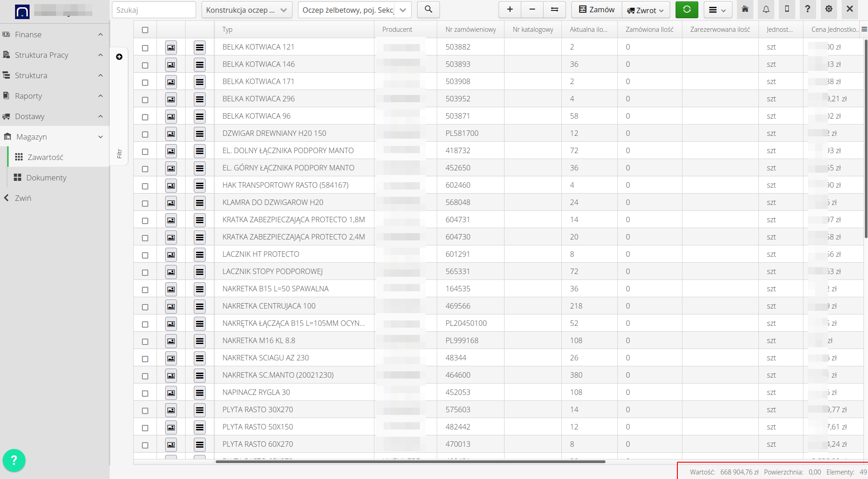Click the home icon in toolbar
The image size is (868, 479).
click(745, 10)
